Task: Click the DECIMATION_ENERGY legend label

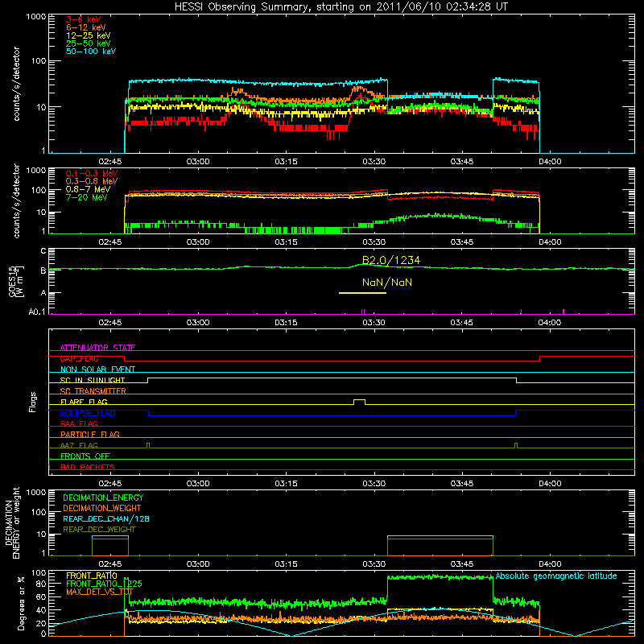Action: click(103, 497)
